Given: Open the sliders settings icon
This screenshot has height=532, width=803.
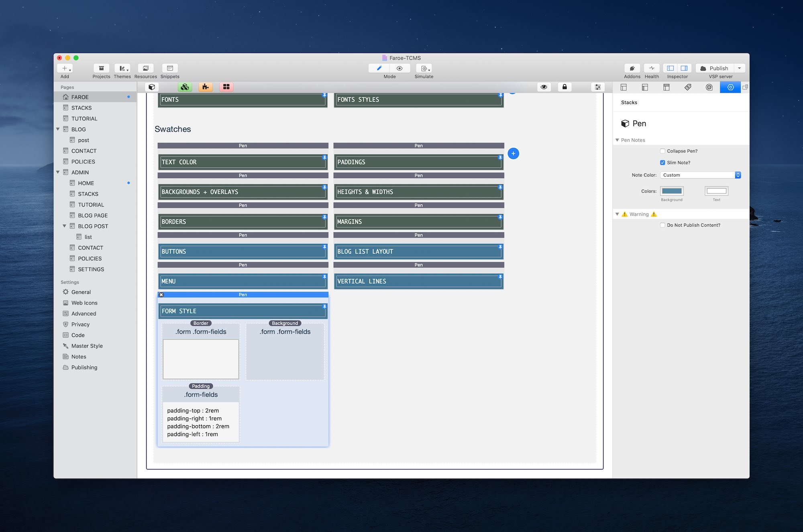Looking at the screenshot, I should (598, 87).
